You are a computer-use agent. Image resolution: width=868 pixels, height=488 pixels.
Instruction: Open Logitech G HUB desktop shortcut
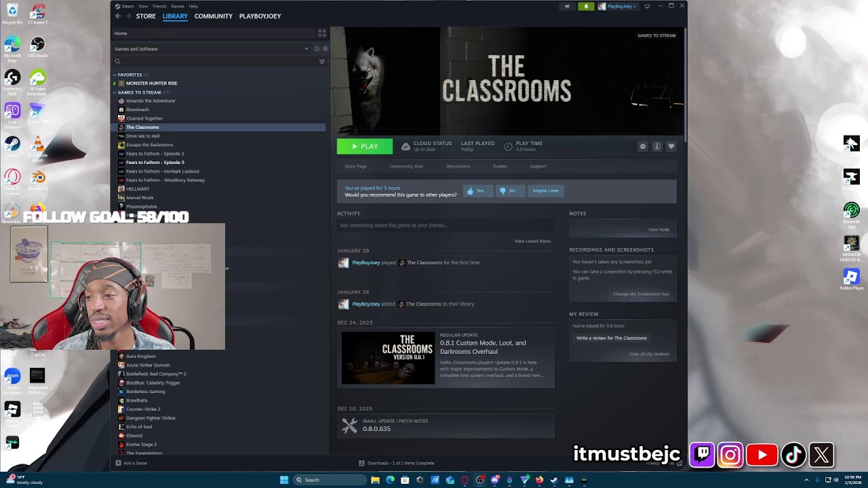(x=12, y=82)
